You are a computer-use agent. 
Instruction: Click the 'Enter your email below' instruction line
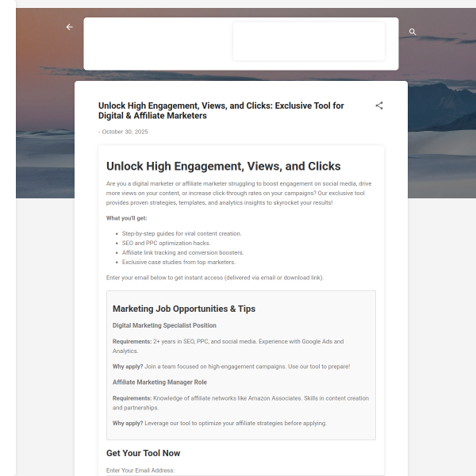point(214,278)
